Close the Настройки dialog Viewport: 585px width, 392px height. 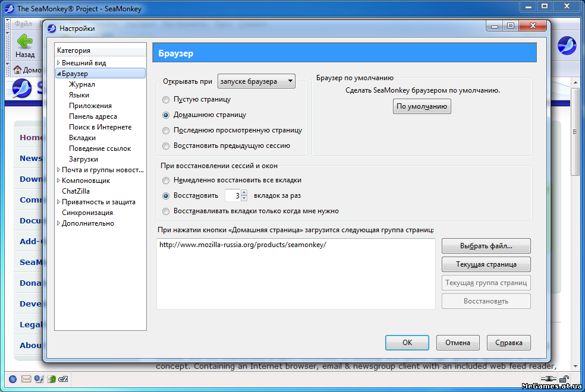click(533, 26)
